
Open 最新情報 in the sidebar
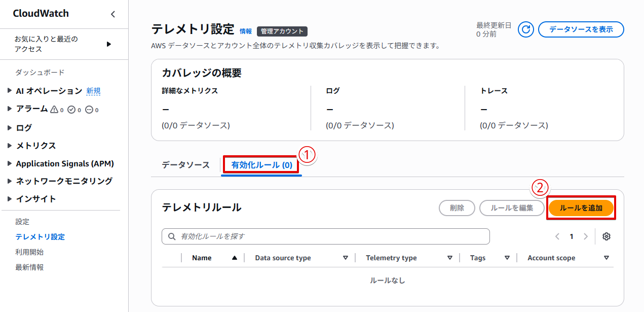click(x=29, y=267)
